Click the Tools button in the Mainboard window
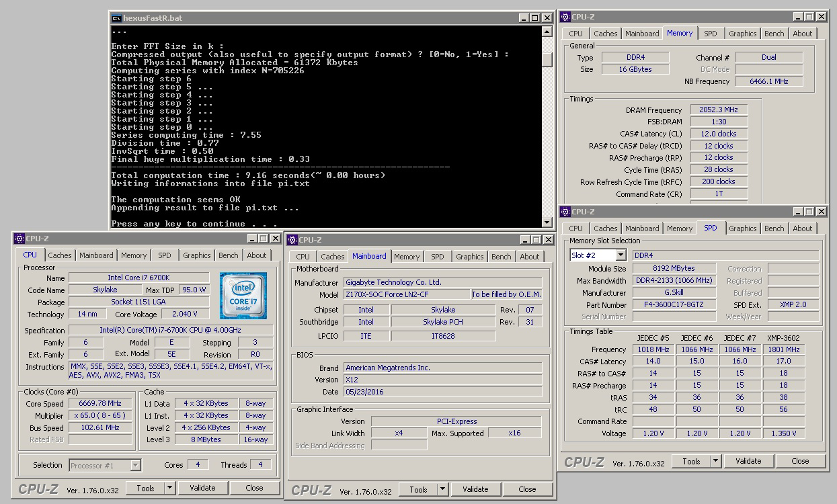The width and height of the screenshot is (837, 504). coord(418,490)
